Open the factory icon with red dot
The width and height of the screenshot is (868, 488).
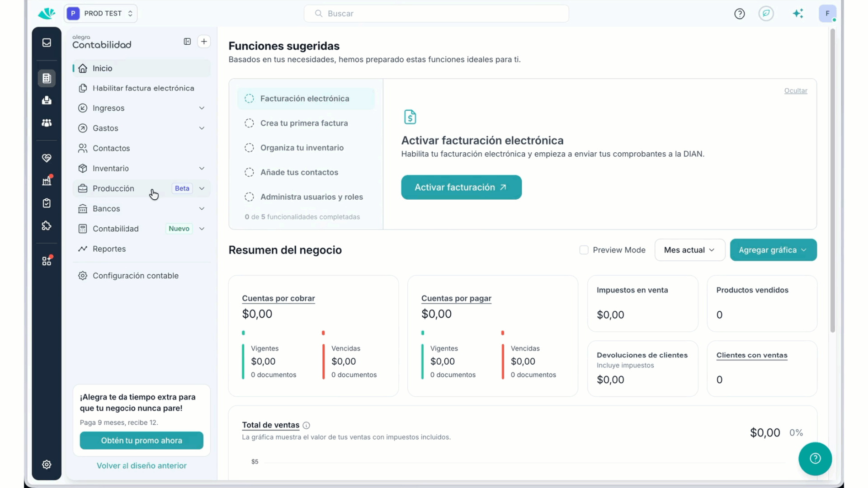click(x=47, y=181)
